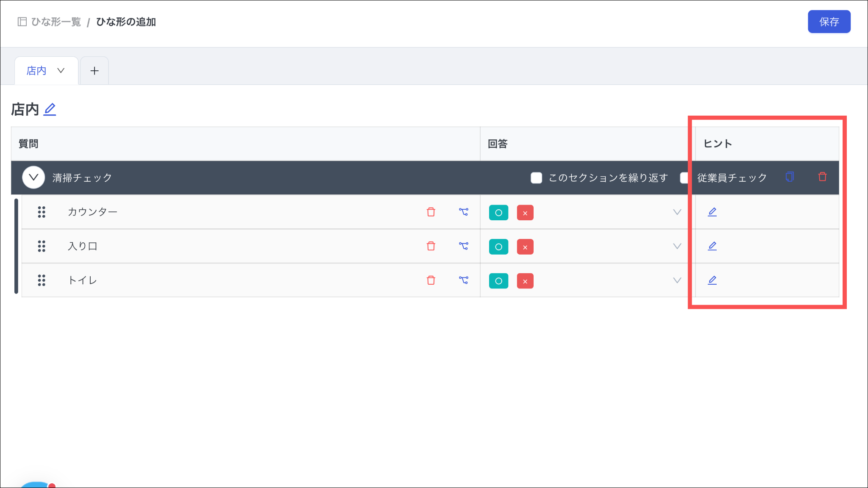Delete the 清掃チェック section via trash icon

[x=822, y=177]
